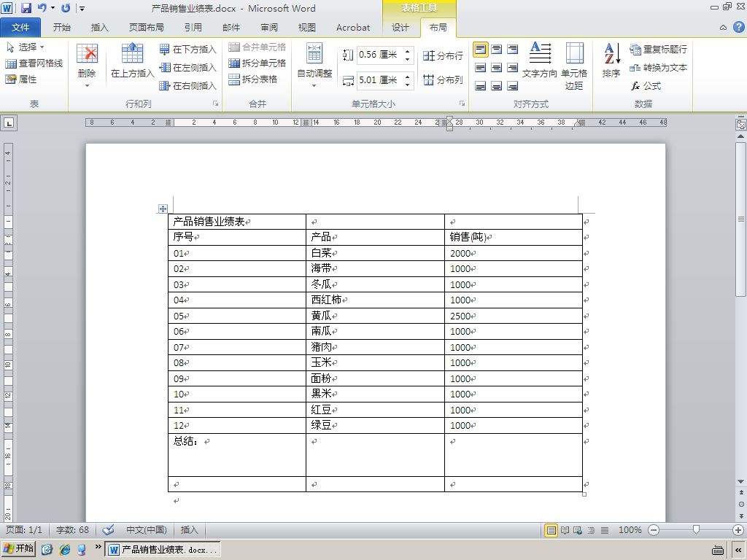
Task: Open the spelling check icon in status bar
Action: [x=109, y=529]
